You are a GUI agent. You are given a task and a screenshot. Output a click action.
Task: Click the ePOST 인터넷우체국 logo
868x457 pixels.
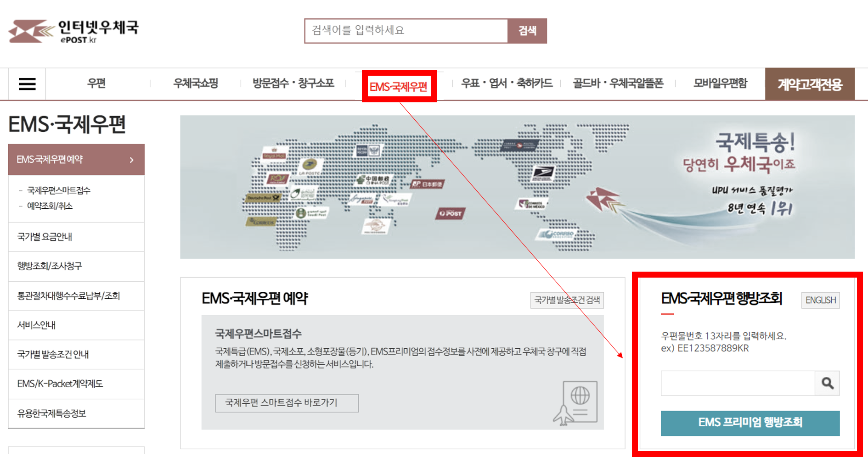[73, 31]
